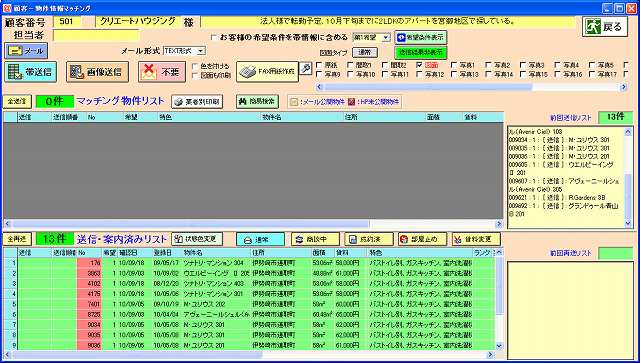The image size is (640, 363).
Task: Select row with No 3863
Action: [249, 273]
